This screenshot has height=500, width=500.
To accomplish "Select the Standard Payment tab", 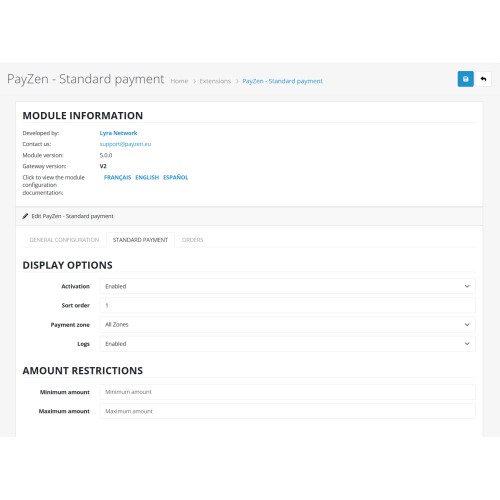I will [x=140, y=240].
